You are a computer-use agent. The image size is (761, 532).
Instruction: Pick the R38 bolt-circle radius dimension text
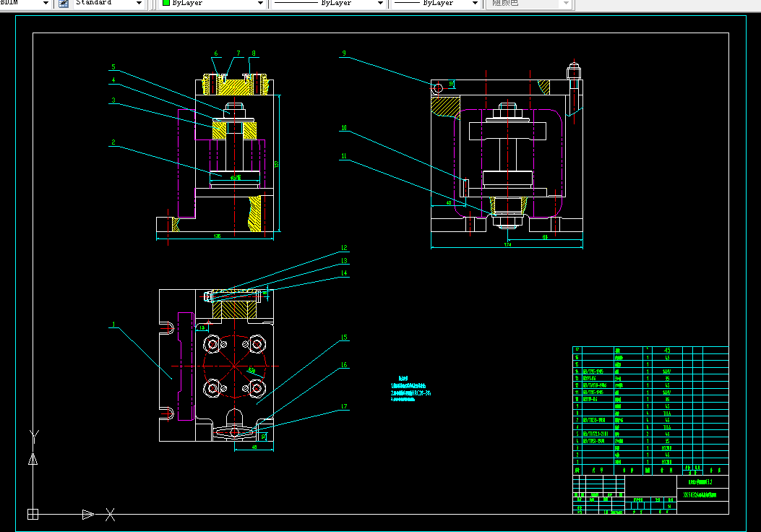(251, 371)
